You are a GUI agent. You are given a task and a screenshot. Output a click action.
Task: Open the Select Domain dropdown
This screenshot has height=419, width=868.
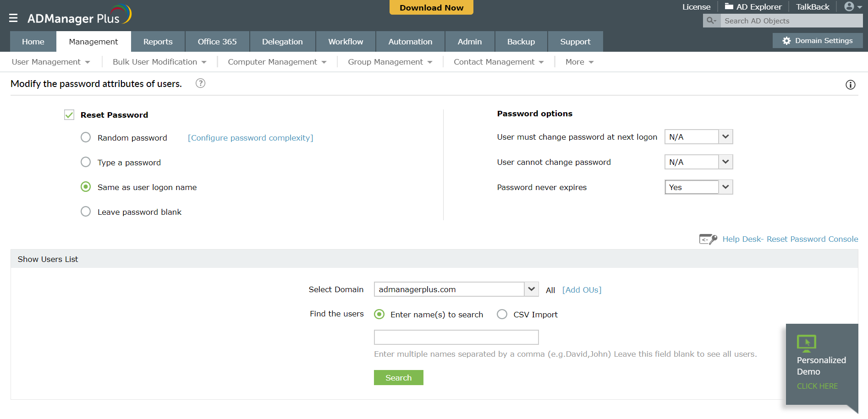[531, 289]
